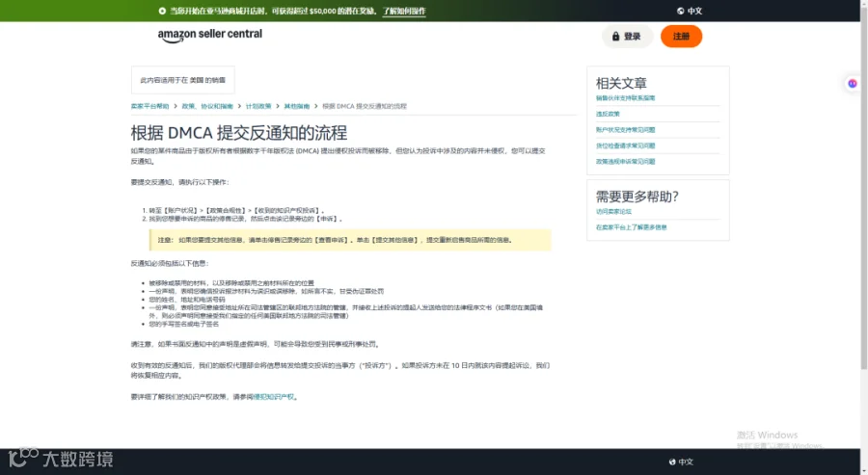868x475 pixels.
Task: Click the Amazon Seller Central logo
Action: [x=210, y=35]
